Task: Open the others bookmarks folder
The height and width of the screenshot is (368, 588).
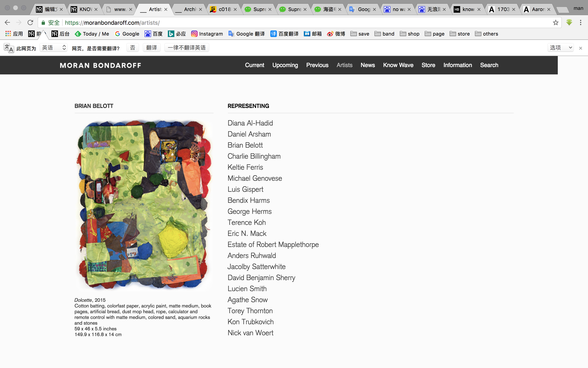Action: 487,34
